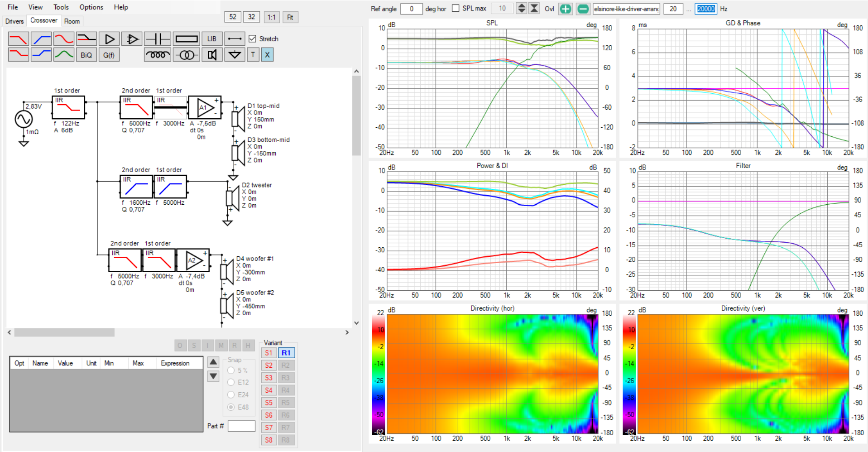Click the T toolbar button
The image size is (868, 452).
[253, 55]
